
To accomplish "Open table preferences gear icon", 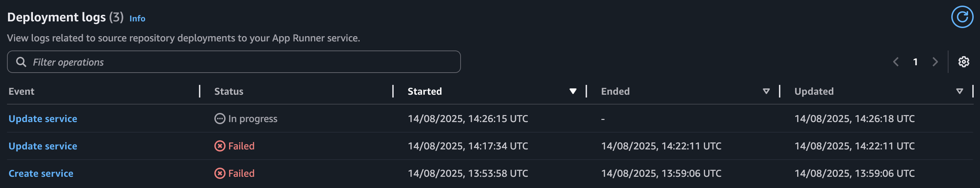I will pos(963,62).
